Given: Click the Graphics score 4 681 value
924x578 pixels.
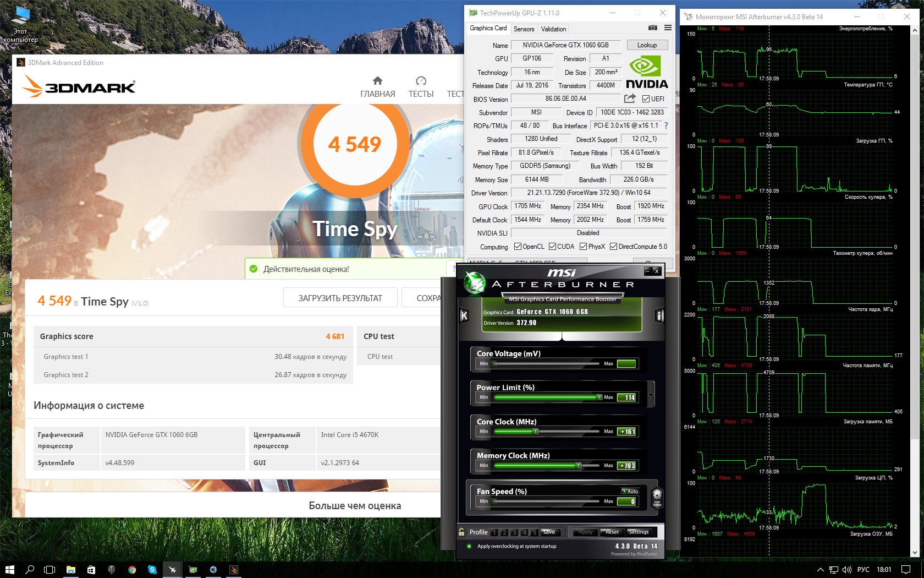Looking at the screenshot, I should 335,336.
